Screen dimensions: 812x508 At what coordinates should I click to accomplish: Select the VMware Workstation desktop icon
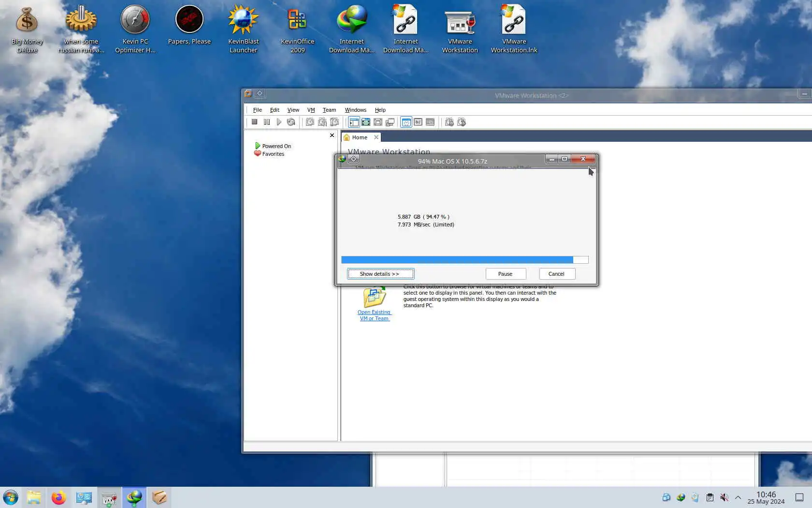click(460, 29)
